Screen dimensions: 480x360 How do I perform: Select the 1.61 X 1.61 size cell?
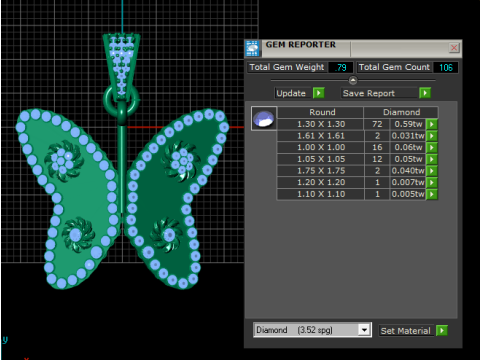coord(321,136)
